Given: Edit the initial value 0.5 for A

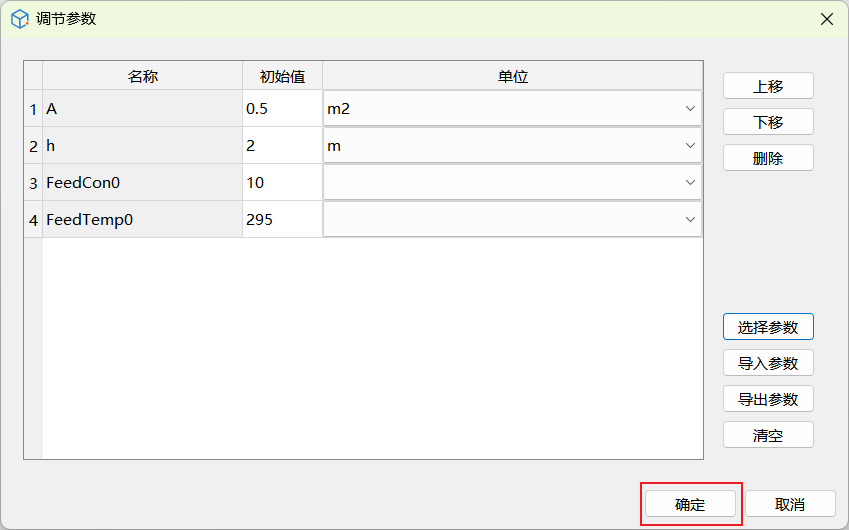Looking at the screenshot, I should (x=281, y=108).
